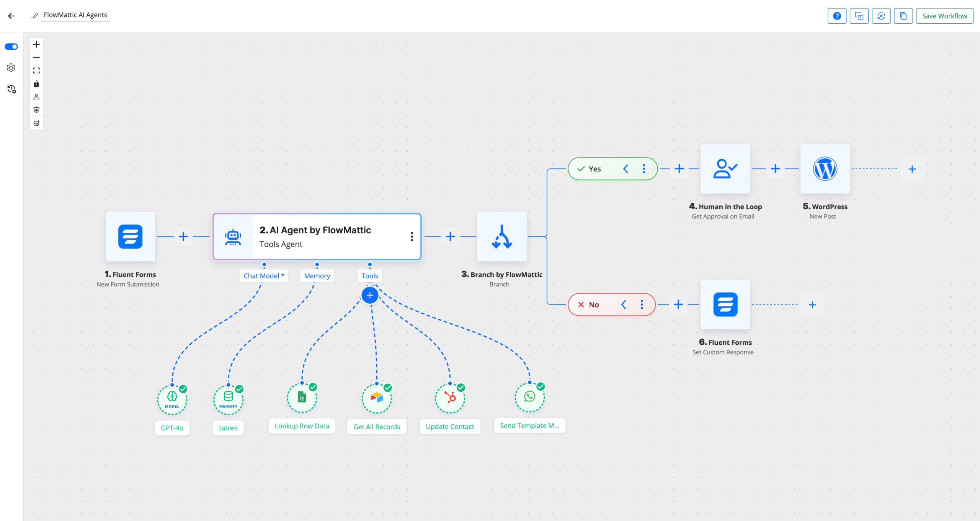Fit the workflow to the screen

point(36,70)
